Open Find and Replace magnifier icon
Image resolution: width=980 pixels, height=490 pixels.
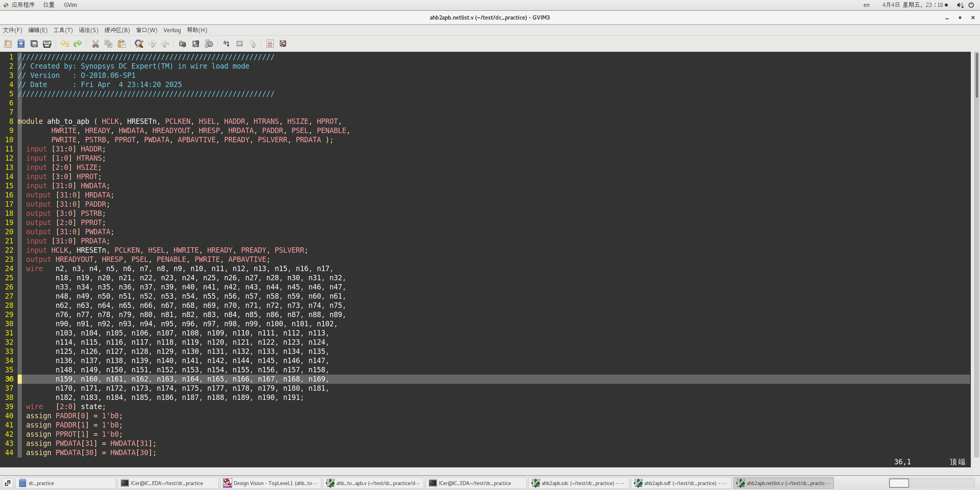(139, 44)
